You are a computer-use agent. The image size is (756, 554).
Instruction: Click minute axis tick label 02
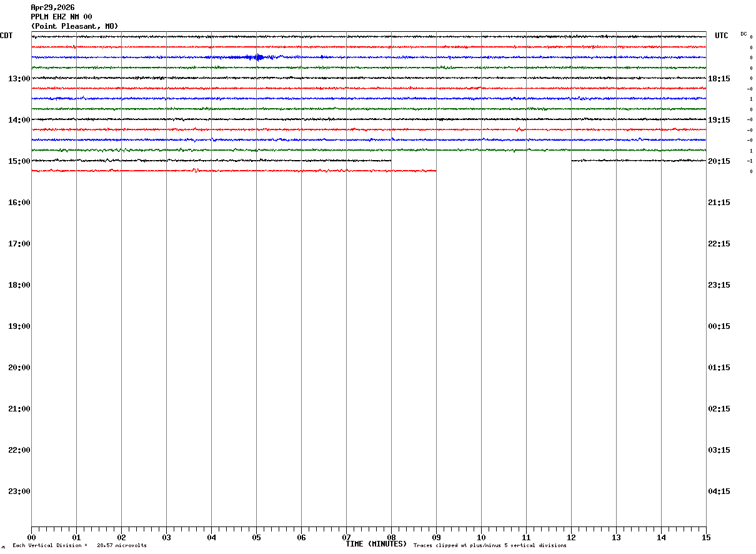click(x=121, y=537)
